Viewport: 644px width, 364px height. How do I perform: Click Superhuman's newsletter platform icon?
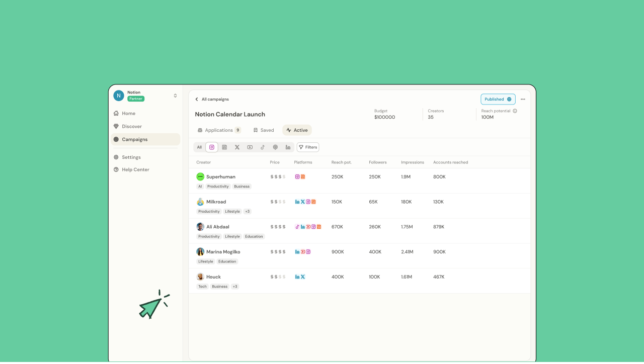click(303, 177)
